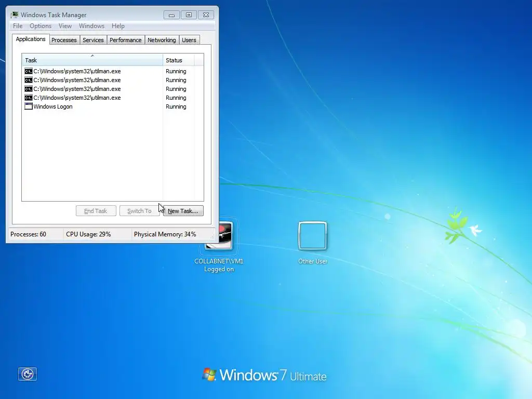The width and height of the screenshot is (532, 399).
Task: Open the Help menu
Action: pyautogui.click(x=118, y=26)
